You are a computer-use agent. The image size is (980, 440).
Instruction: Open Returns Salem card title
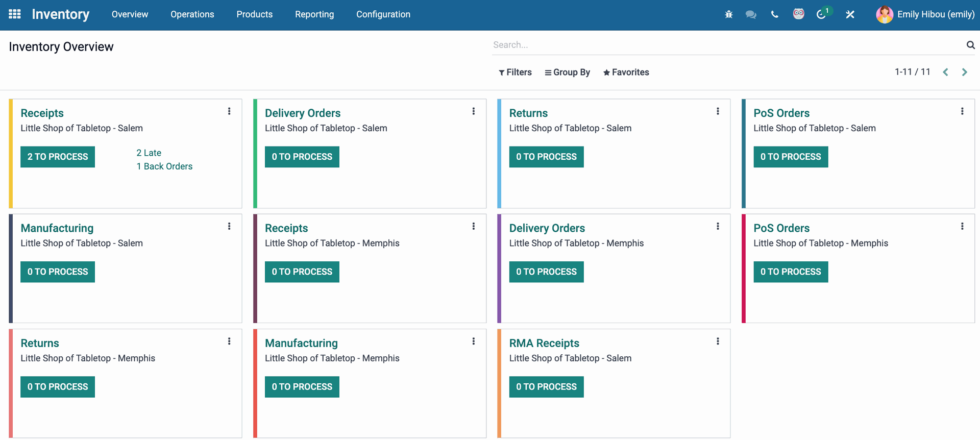pos(528,113)
